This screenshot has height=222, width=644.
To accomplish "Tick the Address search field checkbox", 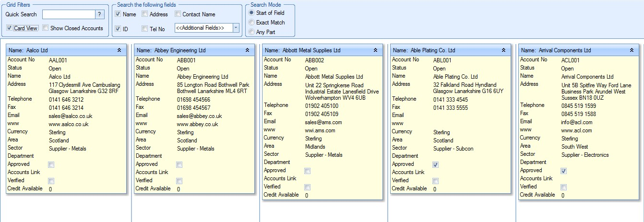I will tap(145, 14).
